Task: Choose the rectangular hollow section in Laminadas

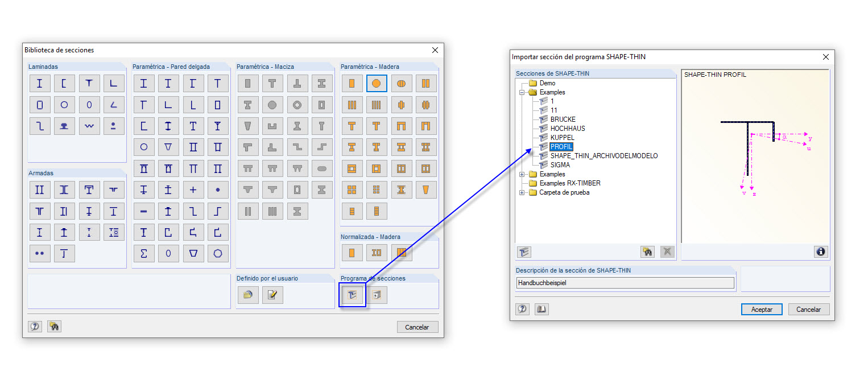Action: [x=39, y=105]
